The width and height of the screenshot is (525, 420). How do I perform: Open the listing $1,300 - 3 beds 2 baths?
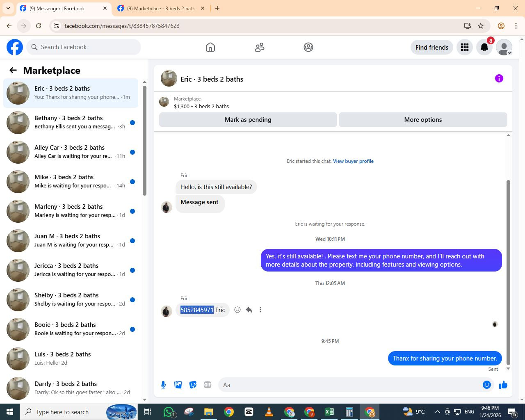point(201,106)
